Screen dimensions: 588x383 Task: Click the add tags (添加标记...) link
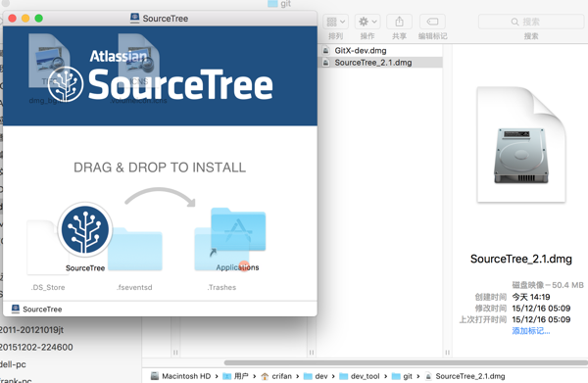(531, 331)
